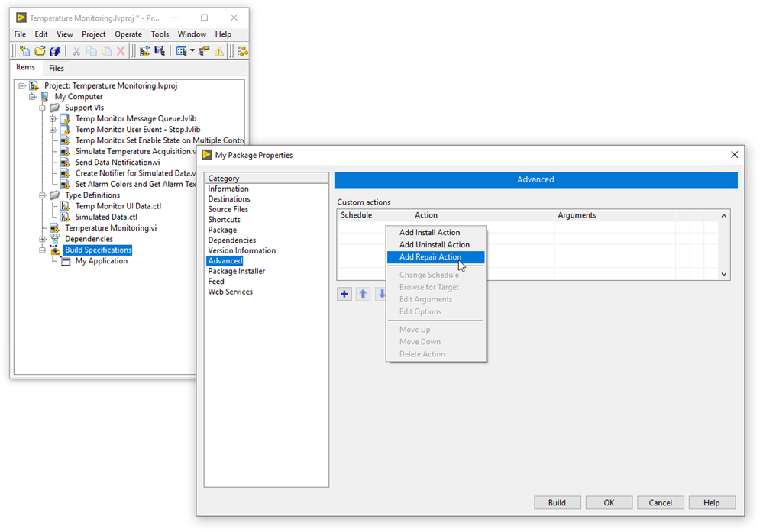
Task: Click the Cut scissors icon in toolbar
Action: [76, 50]
